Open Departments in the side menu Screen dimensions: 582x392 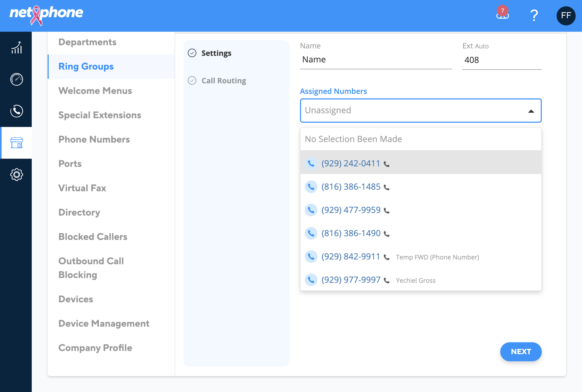(87, 42)
